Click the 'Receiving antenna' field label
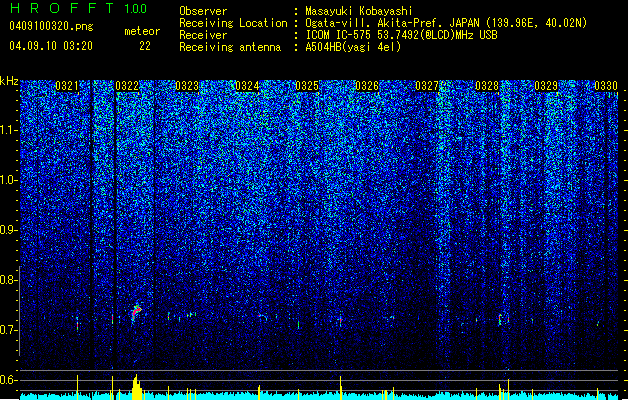Viewport: 629px width, 400px height. (230, 47)
